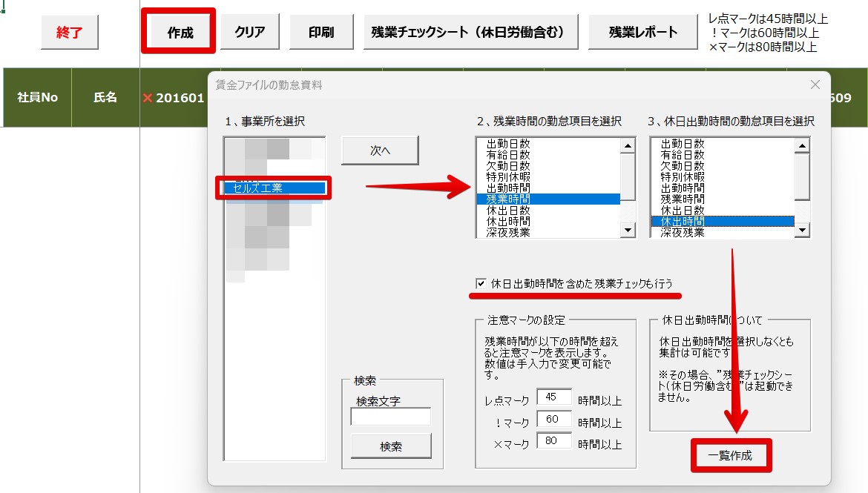Select 特別休暇 in overtime item list
Viewport: 868px width, 493px height.
point(548,177)
